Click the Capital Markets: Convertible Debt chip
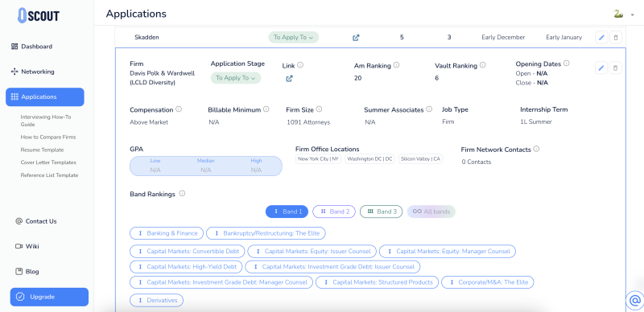644x312 pixels. (x=188, y=251)
